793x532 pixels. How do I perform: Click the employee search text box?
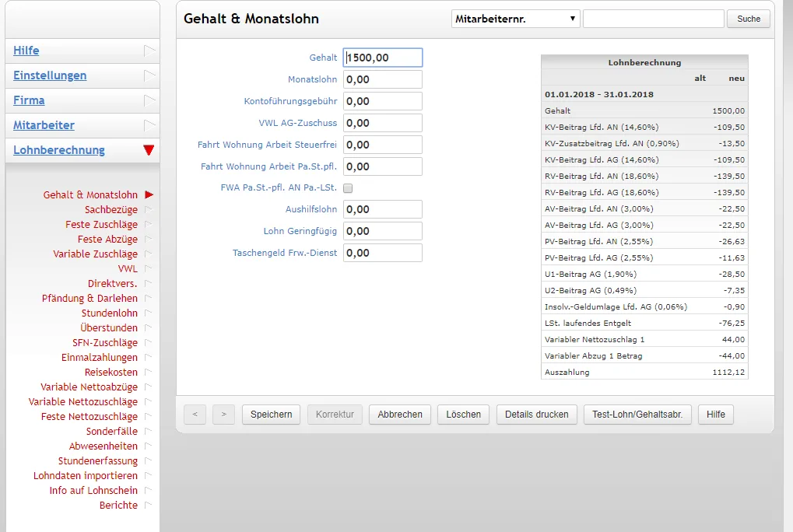654,19
